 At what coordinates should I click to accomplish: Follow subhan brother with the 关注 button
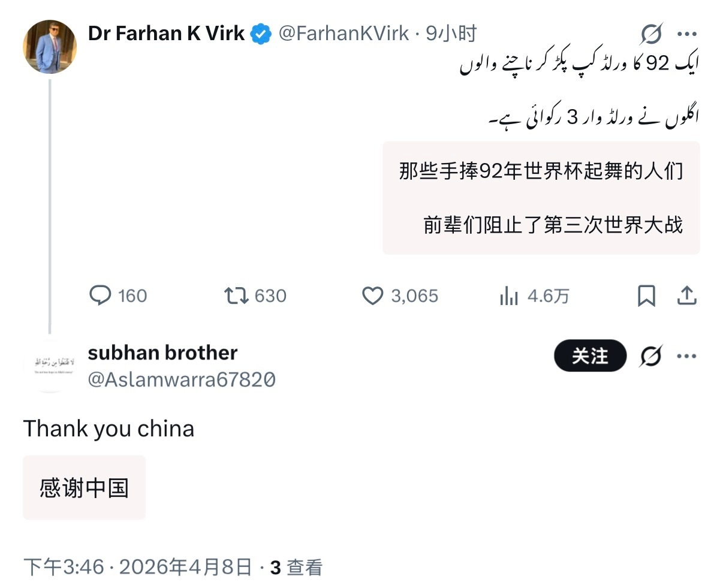[590, 355]
